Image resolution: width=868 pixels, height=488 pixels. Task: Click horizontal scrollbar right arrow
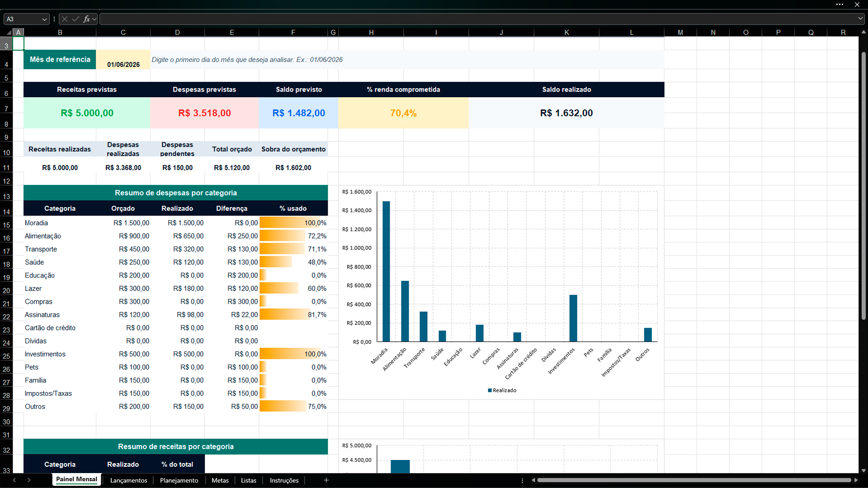coord(856,480)
